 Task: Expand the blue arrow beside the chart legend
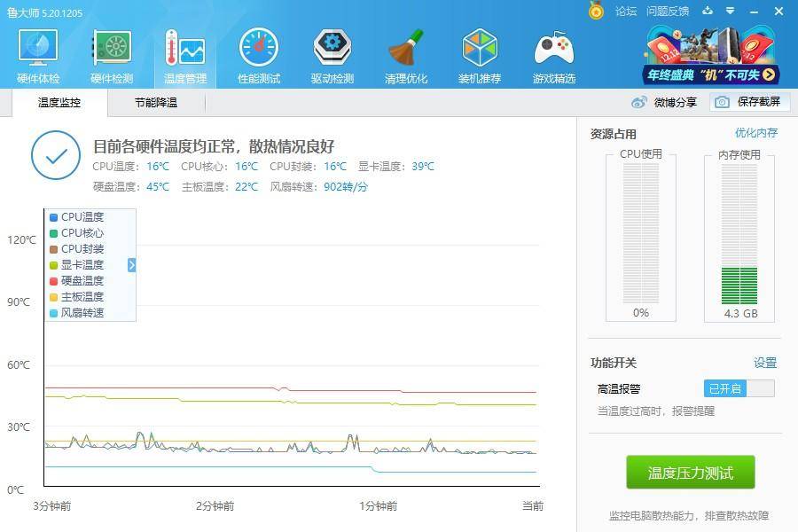point(131,264)
